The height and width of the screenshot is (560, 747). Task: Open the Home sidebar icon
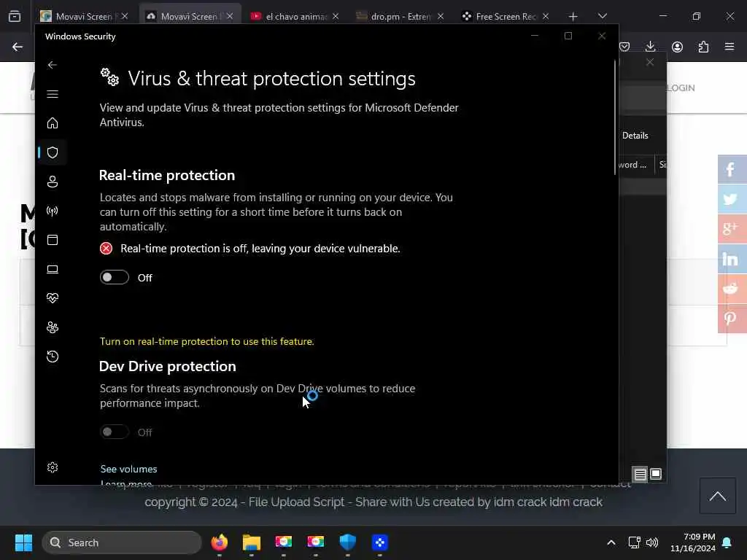53,123
